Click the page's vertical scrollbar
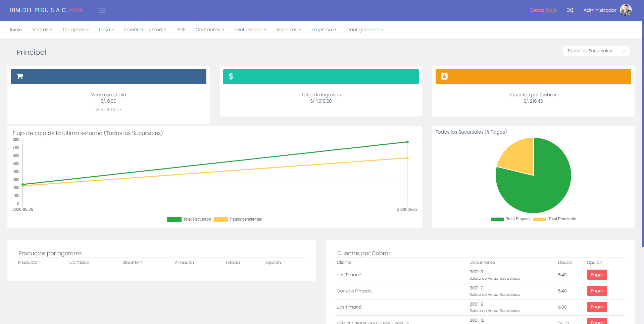644x324 pixels. 642,134
